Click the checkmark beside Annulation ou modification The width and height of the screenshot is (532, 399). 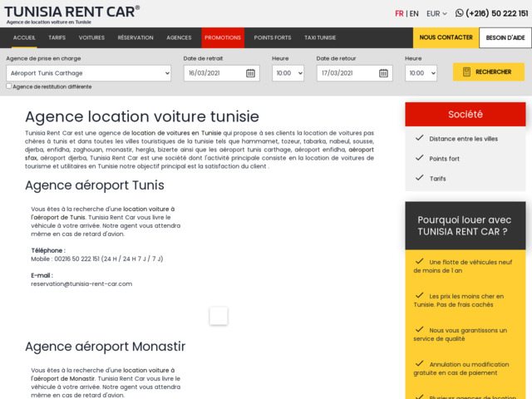coord(419,363)
